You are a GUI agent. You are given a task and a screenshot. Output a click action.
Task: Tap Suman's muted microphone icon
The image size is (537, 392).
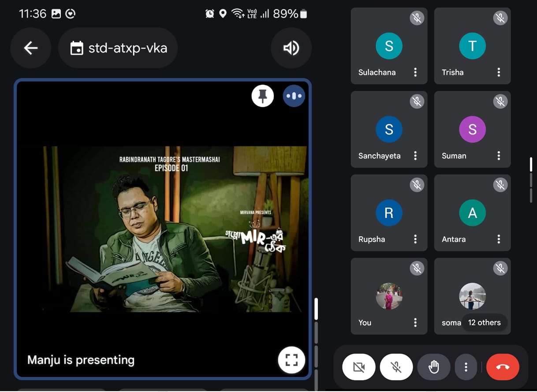coord(500,101)
